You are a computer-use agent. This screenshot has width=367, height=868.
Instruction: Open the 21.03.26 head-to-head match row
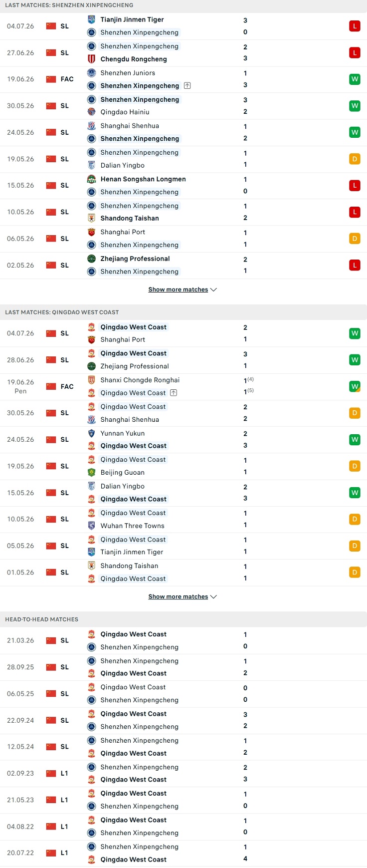coord(183,640)
